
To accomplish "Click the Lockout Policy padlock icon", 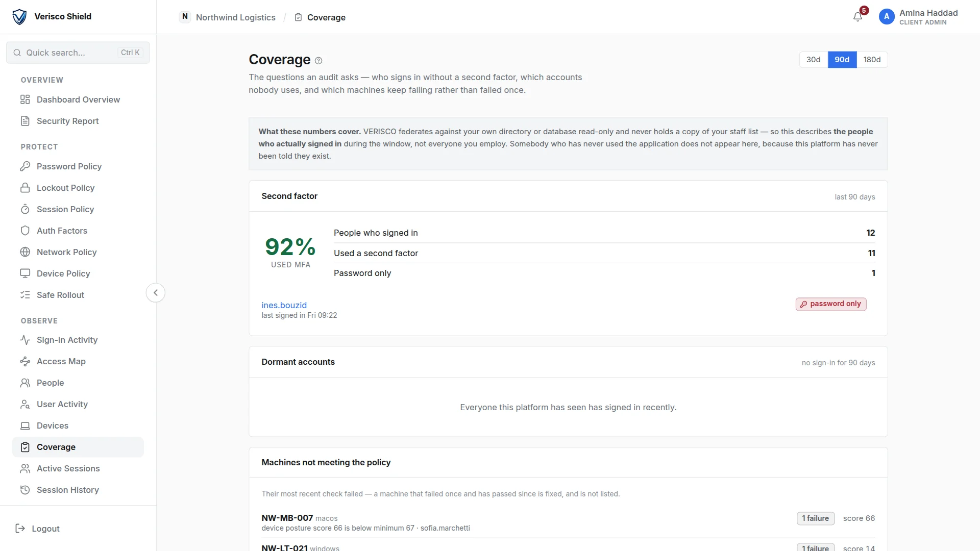I will pyautogui.click(x=25, y=188).
